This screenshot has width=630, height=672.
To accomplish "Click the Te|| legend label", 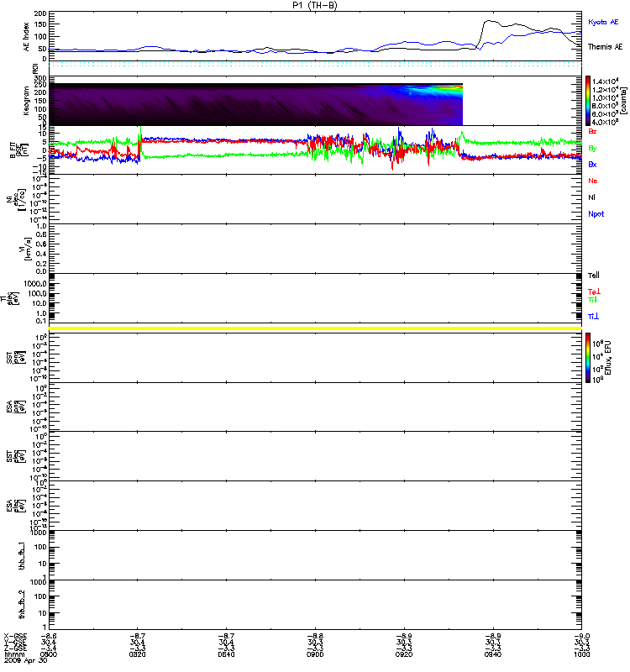I will [594, 276].
